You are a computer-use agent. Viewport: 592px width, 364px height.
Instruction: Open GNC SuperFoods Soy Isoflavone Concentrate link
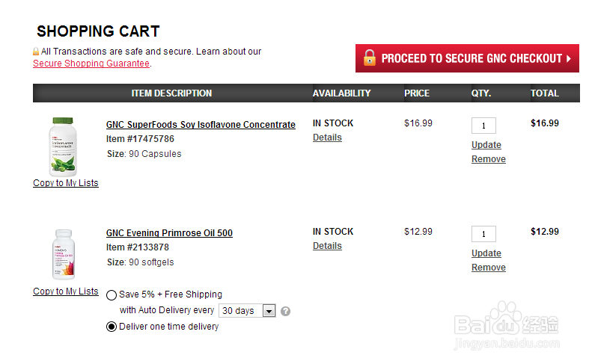click(201, 125)
